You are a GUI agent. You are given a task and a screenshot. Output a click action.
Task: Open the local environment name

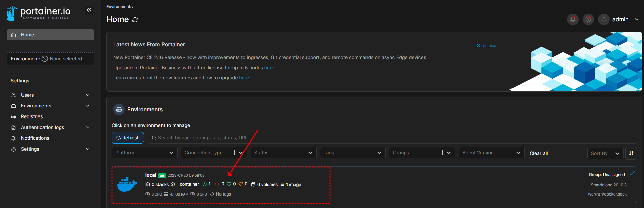click(151, 175)
